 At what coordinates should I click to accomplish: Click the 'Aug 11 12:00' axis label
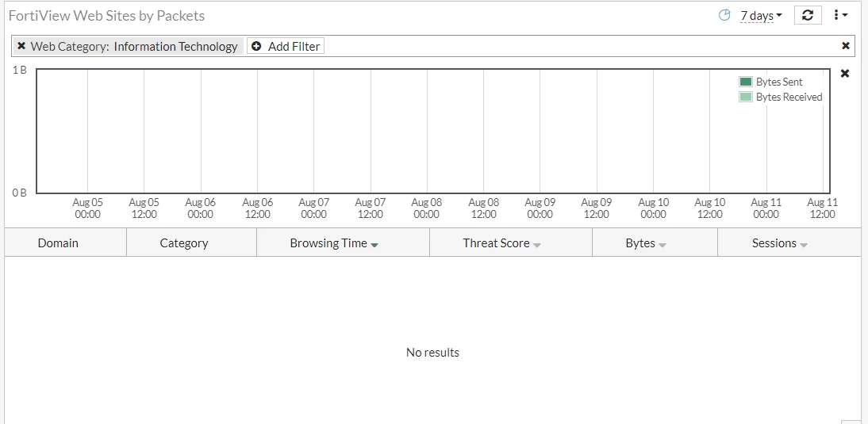point(822,208)
